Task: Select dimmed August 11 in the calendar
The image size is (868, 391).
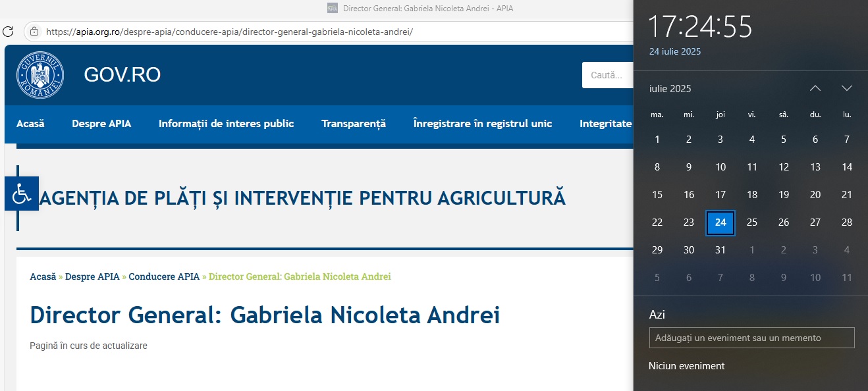Action: [x=847, y=278]
